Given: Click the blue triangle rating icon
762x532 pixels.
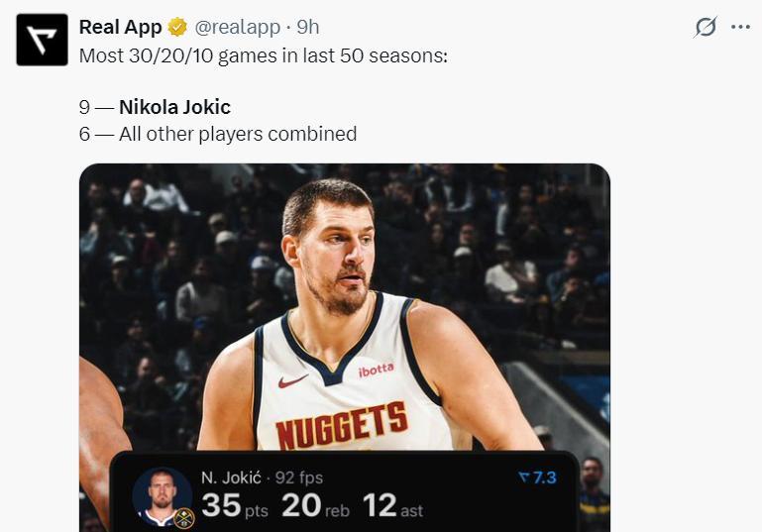Looking at the screenshot, I should 524,479.
